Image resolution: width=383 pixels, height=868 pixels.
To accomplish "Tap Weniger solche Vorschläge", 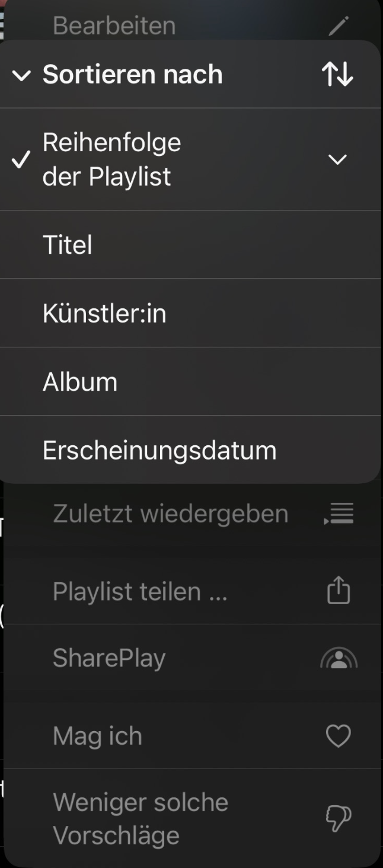I will (x=141, y=819).
